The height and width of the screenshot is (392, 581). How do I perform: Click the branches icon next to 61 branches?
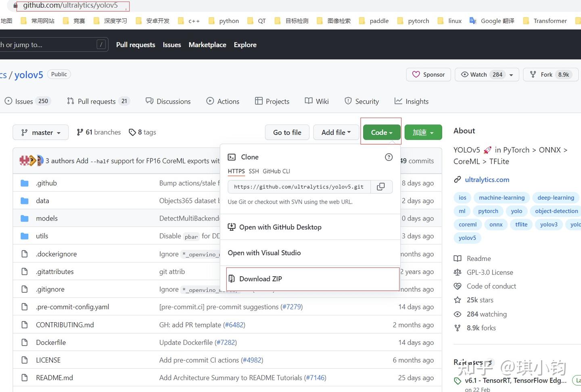pyautogui.click(x=80, y=132)
